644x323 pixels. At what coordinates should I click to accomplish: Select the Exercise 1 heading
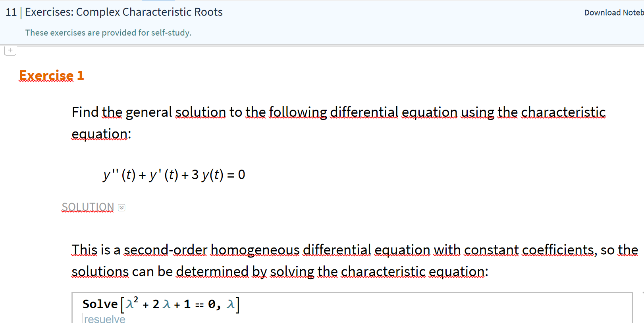pos(52,75)
